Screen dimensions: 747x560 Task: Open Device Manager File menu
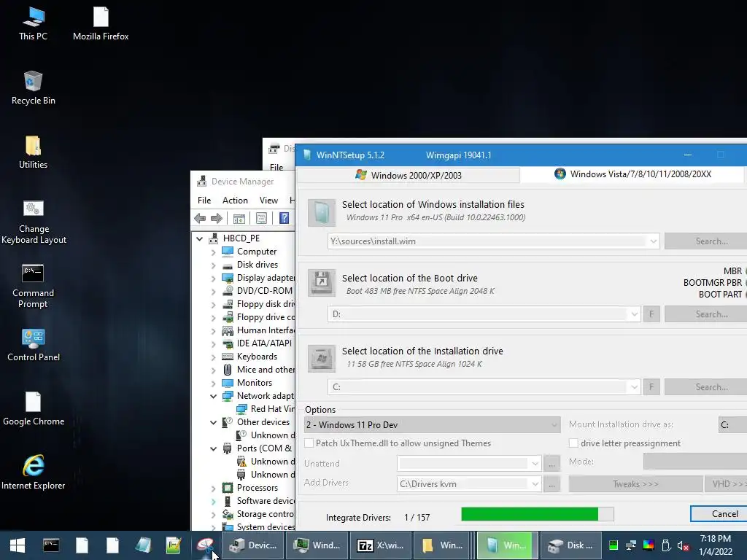point(204,201)
